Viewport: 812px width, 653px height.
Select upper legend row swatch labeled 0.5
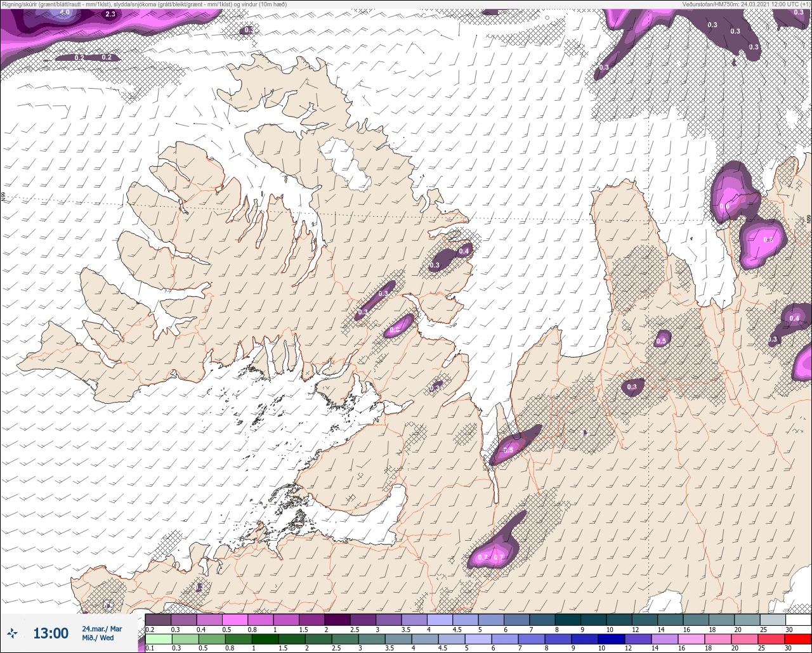[x=235, y=619]
